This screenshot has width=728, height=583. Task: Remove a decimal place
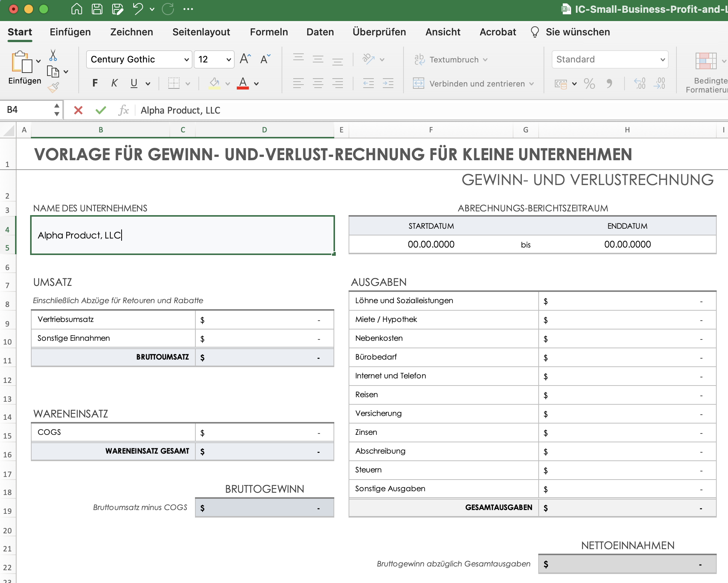click(x=659, y=84)
